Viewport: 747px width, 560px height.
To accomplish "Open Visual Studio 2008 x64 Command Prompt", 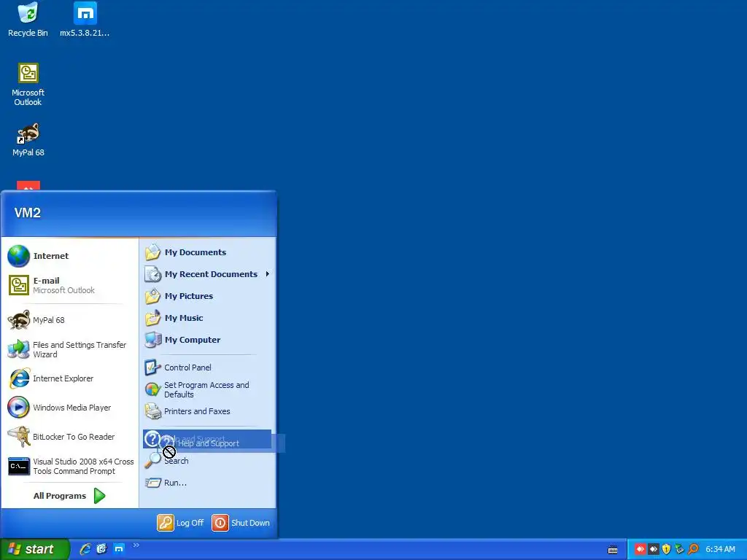I will pos(69,466).
